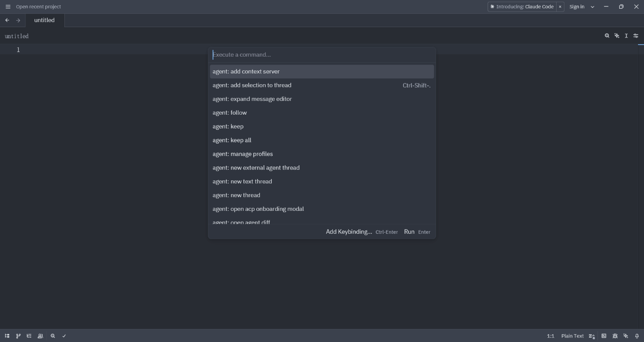
Task: Click the Sign in button
Action: pyautogui.click(x=577, y=6)
